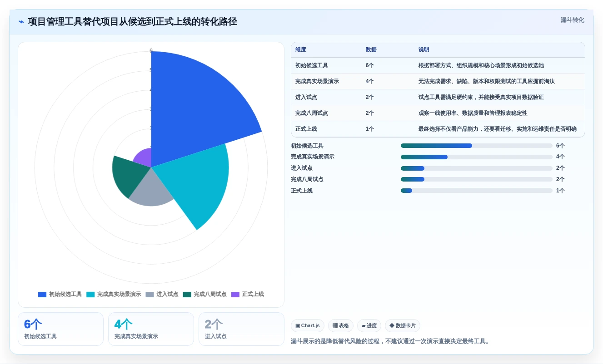Click the blue lightning icon beside the title

click(x=21, y=22)
